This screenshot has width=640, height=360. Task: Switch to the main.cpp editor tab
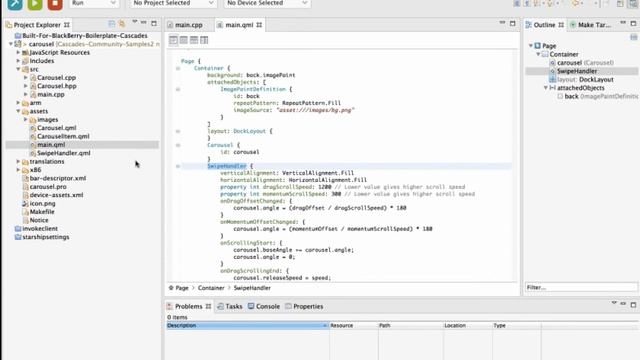(x=185, y=25)
